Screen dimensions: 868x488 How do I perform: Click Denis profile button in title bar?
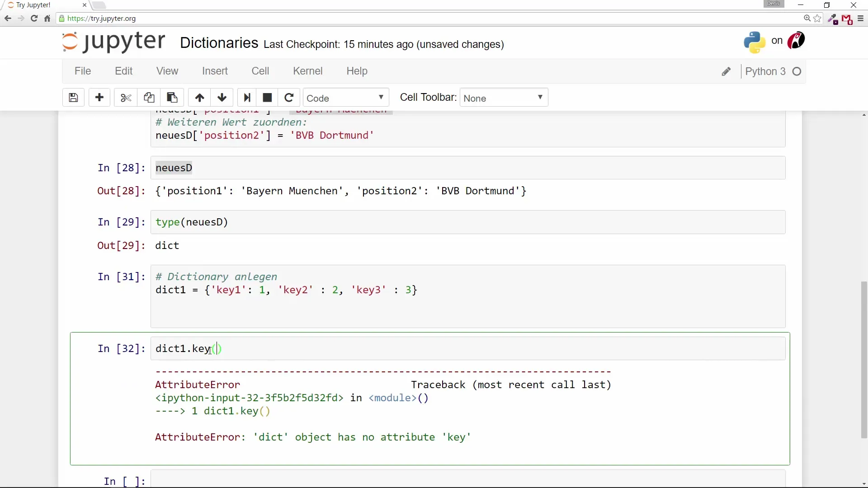click(x=774, y=4)
